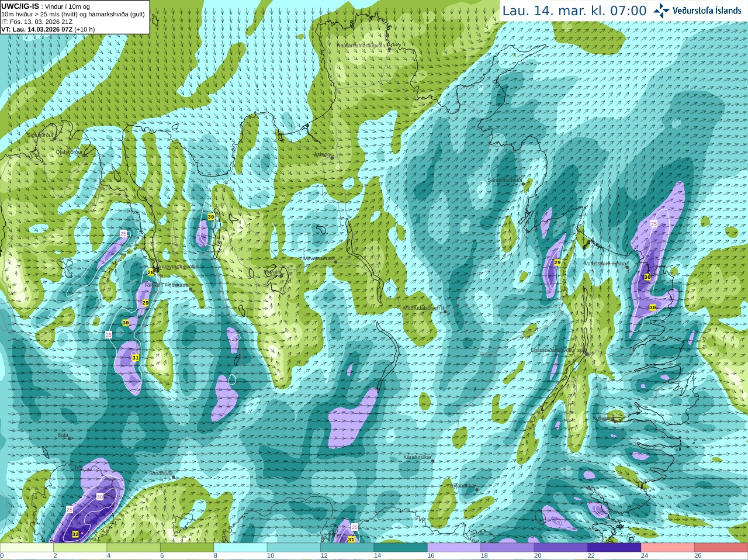Click the white 30 contour label above the 32 marker

click(99, 497)
